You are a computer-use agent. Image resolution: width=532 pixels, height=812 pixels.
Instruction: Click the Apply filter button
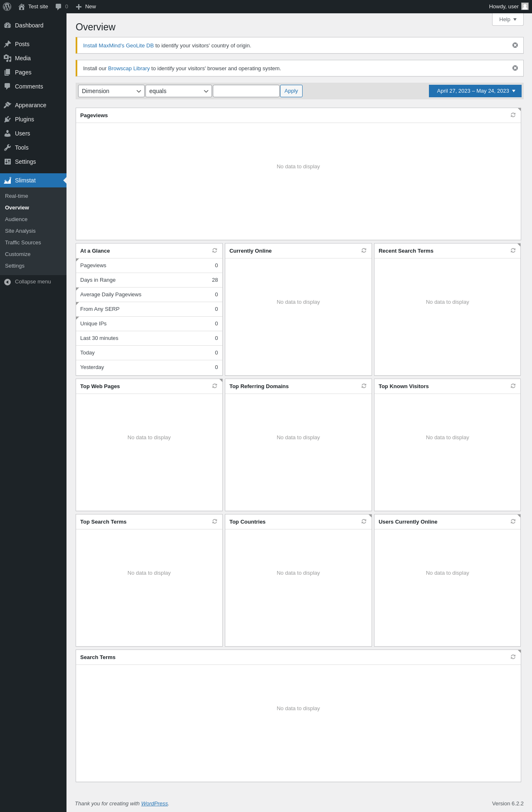[291, 91]
